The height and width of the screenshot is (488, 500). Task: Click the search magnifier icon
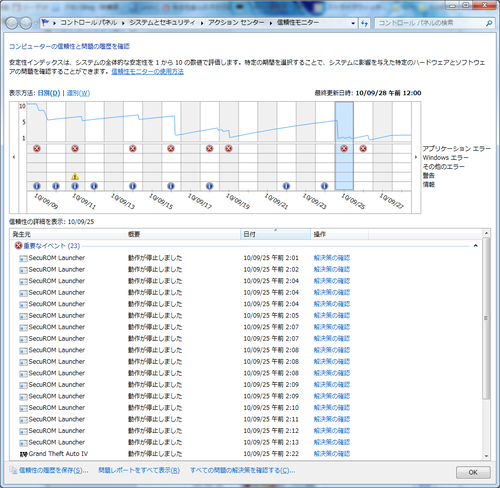tap(489, 23)
